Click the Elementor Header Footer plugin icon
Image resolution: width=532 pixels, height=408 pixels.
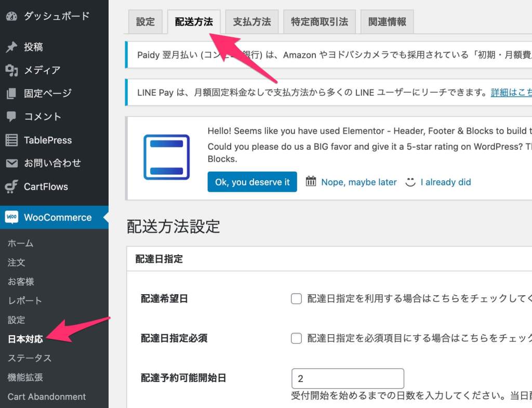[166, 157]
